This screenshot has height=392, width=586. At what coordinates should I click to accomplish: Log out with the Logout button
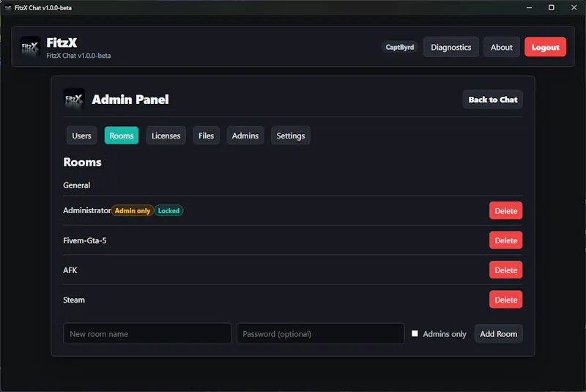coord(545,47)
